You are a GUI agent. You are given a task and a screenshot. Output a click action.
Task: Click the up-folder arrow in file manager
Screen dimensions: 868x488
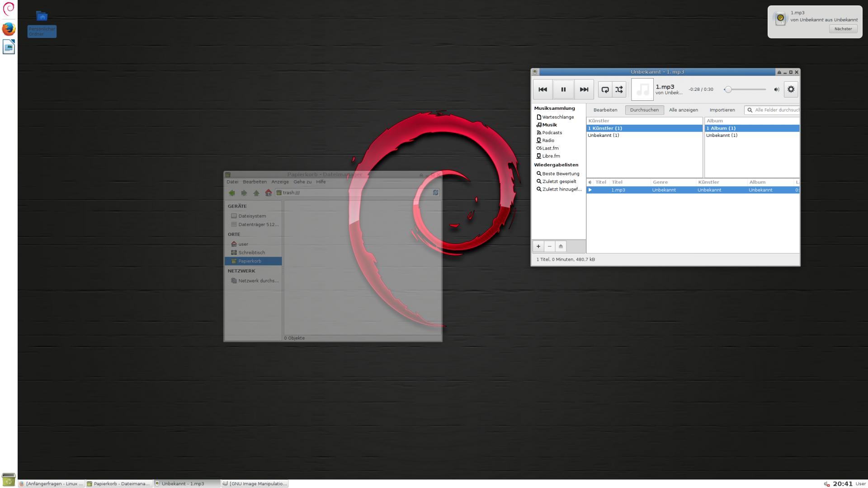click(x=256, y=193)
